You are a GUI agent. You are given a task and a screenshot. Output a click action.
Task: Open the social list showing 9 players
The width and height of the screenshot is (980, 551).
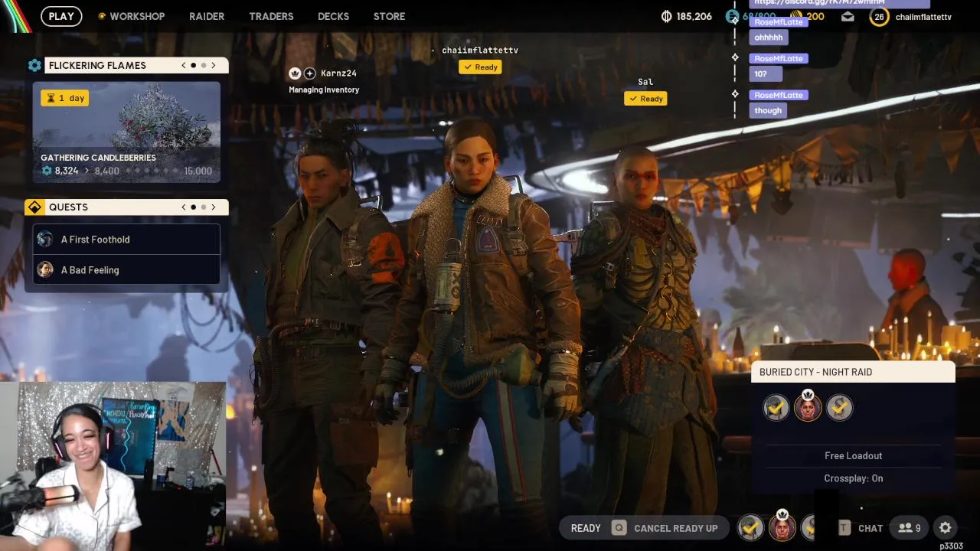click(910, 528)
